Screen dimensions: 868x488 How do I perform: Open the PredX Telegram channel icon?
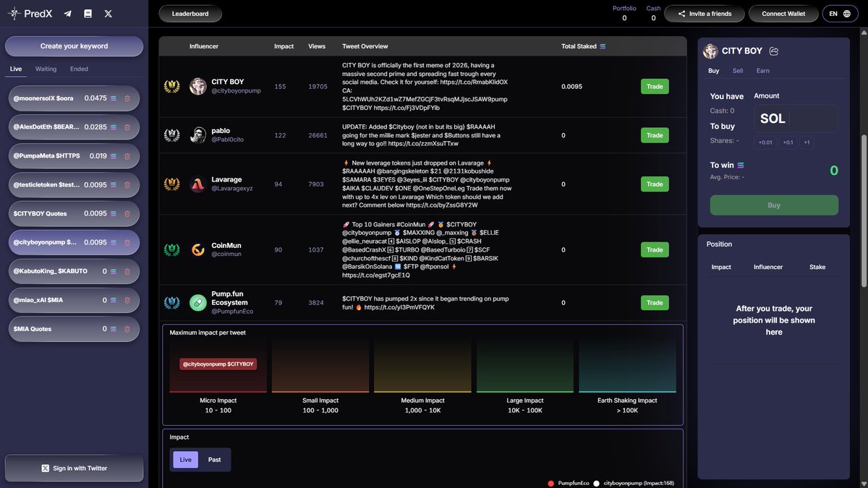(68, 14)
